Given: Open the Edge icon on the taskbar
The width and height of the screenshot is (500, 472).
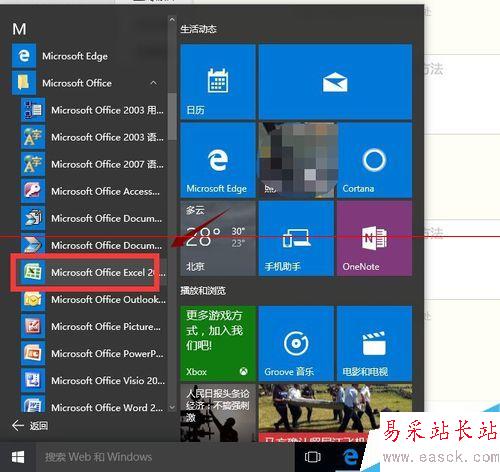Looking at the screenshot, I should [x=350, y=457].
